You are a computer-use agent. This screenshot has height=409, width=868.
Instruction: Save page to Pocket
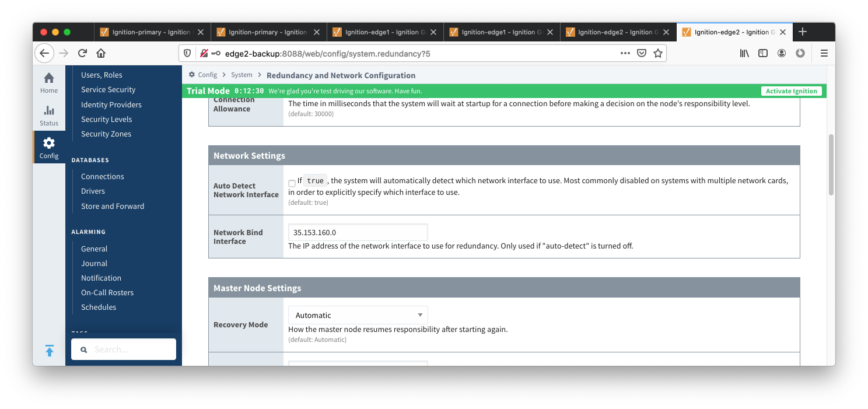pyautogui.click(x=642, y=53)
